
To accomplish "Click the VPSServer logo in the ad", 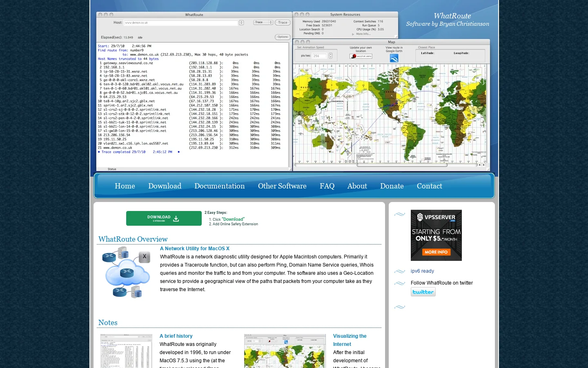I will 436,218.
